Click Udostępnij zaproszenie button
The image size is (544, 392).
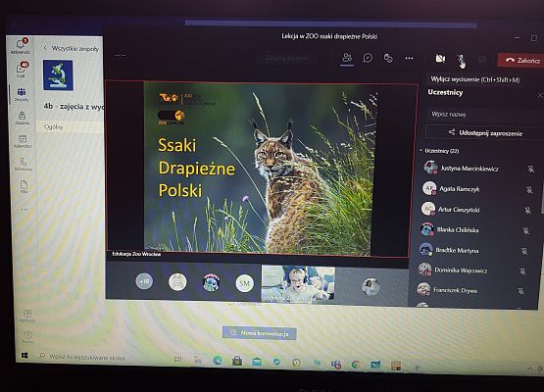click(485, 133)
